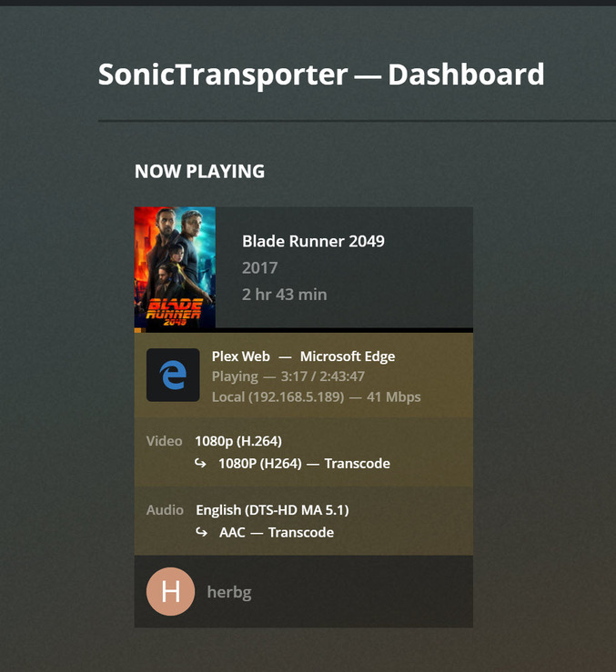Click the 'AAC — Transcode' audio line
This screenshot has width=616, height=672.
point(277,532)
